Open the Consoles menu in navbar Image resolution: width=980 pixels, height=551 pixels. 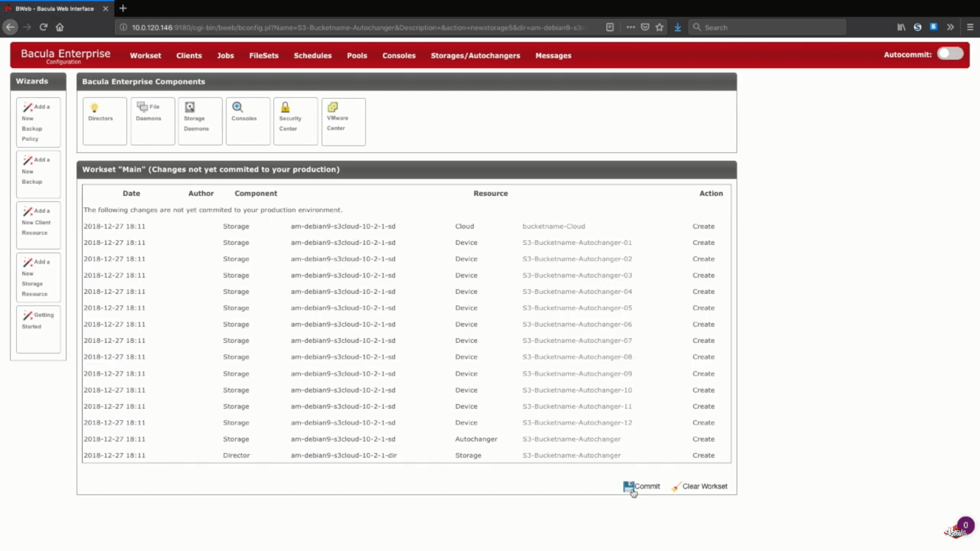pyautogui.click(x=399, y=56)
